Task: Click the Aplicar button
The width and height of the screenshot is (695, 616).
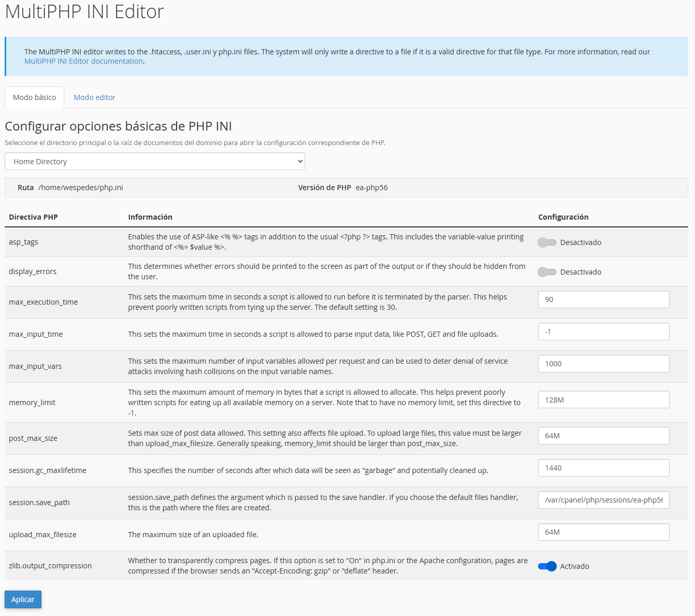Action: click(23, 599)
